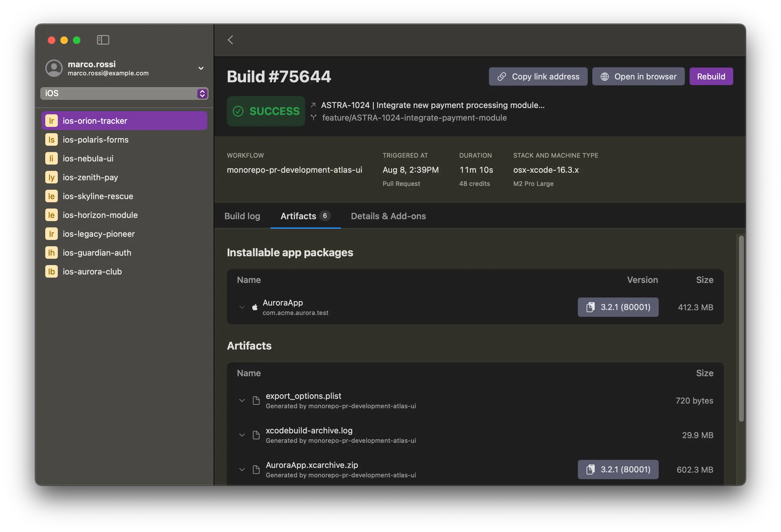This screenshot has height=532, width=781.
Task: Select ios-orion-tracker in the sidebar
Action: tap(124, 121)
